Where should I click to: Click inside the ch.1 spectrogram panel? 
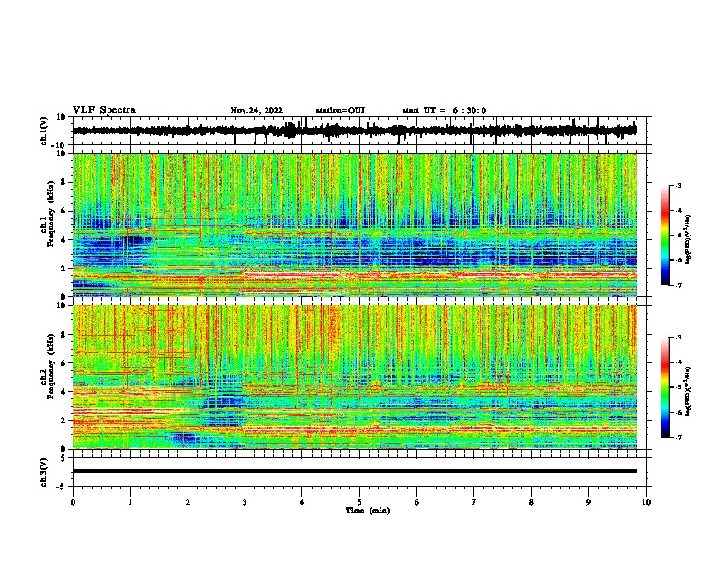(354, 224)
